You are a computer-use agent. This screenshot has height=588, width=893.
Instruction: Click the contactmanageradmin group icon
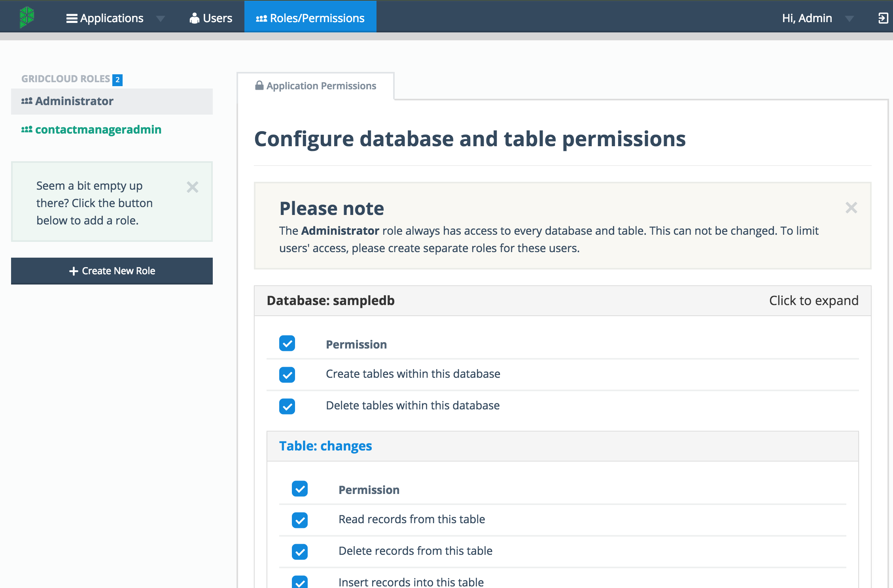click(27, 130)
